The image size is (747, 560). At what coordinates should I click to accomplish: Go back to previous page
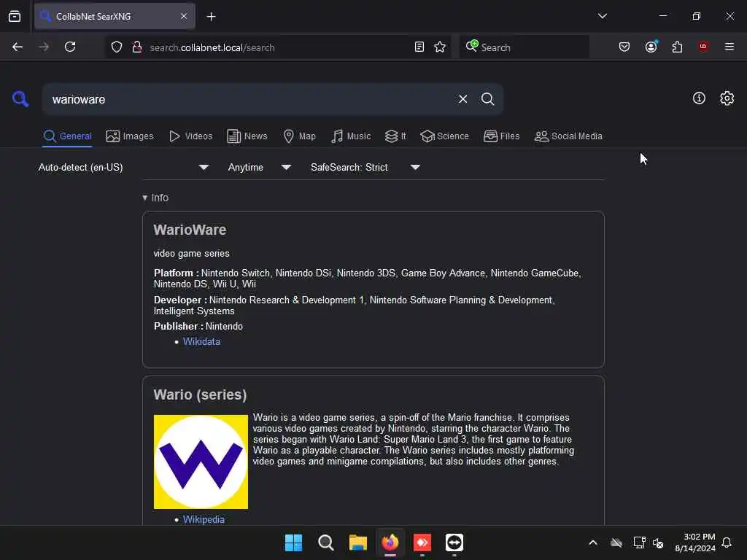click(x=18, y=47)
